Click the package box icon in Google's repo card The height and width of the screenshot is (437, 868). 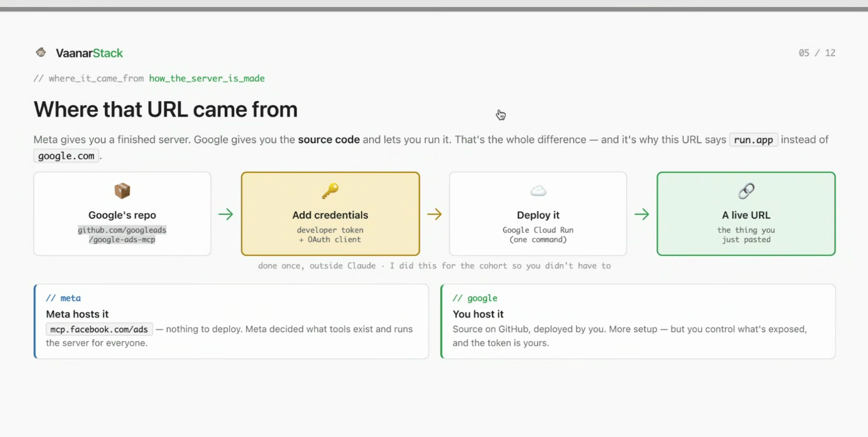coord(122,190)
